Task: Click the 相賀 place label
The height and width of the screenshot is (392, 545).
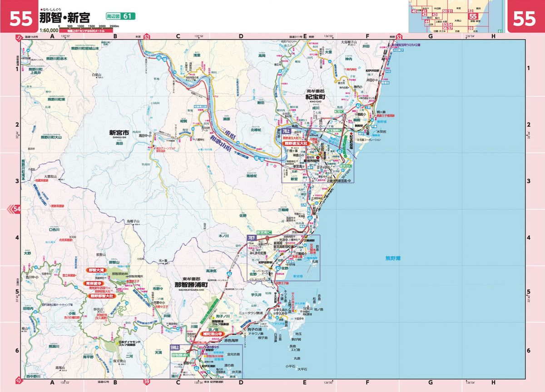Action: pos(183,121)
